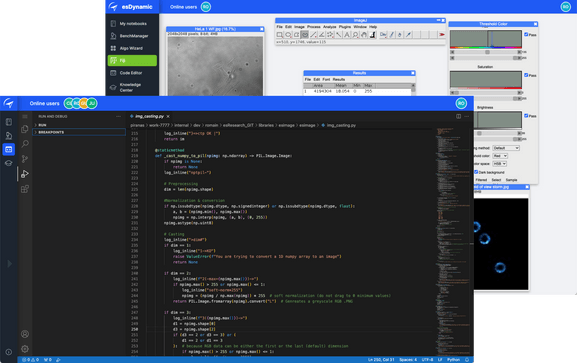Select the Color picker tool in ImageJ

point(372,35)
